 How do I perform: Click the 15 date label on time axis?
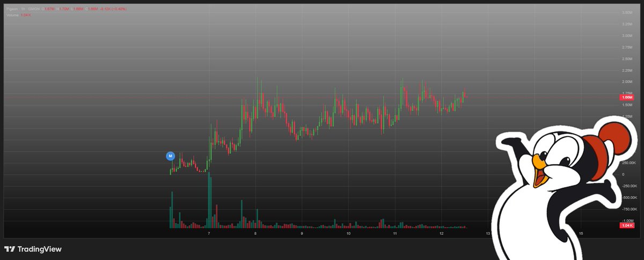[x=581, y=234]
